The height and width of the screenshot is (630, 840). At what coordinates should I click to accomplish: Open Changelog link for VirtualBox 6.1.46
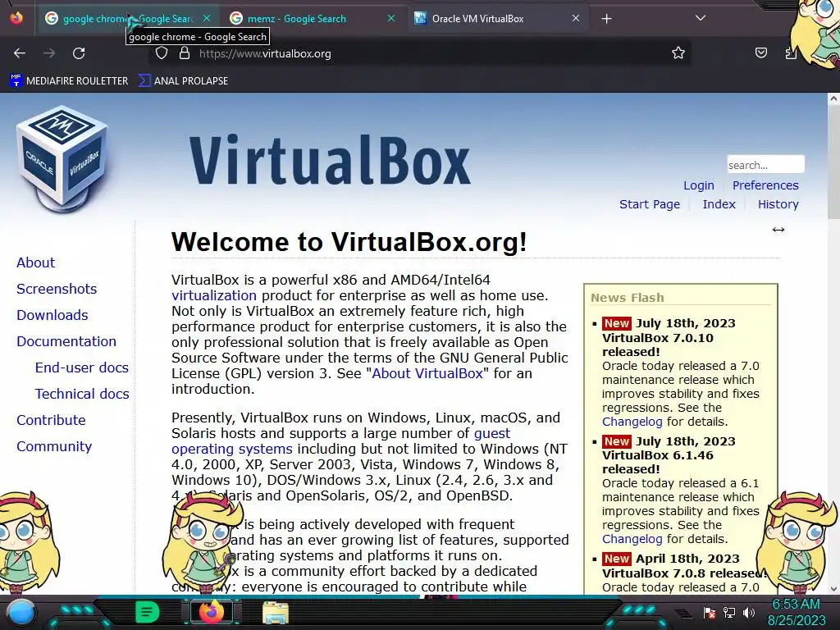point(632,539)
